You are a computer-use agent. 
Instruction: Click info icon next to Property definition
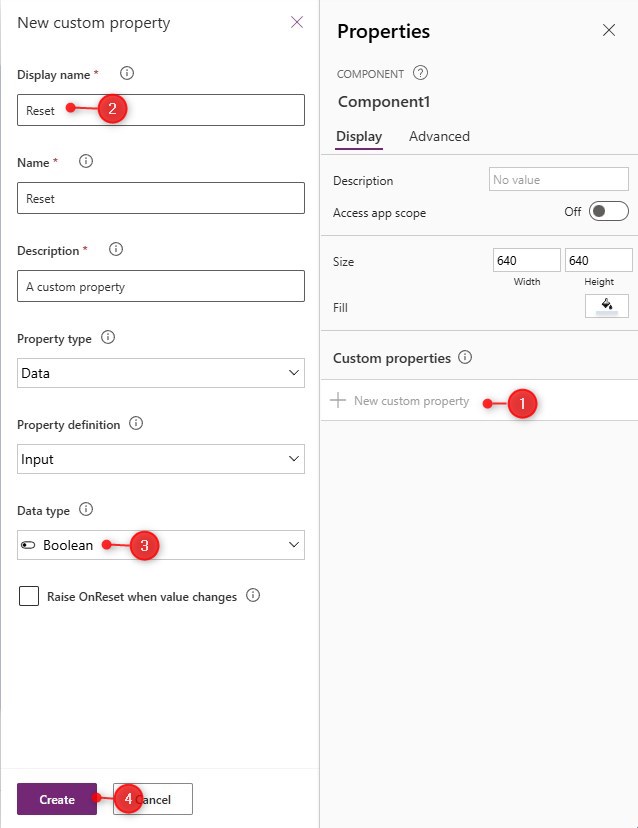pyautogui.click(x=136, y=423)
